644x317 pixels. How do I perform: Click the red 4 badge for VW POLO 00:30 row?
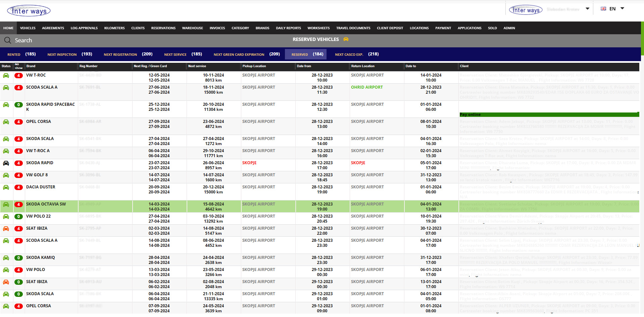tap(19, 270)
